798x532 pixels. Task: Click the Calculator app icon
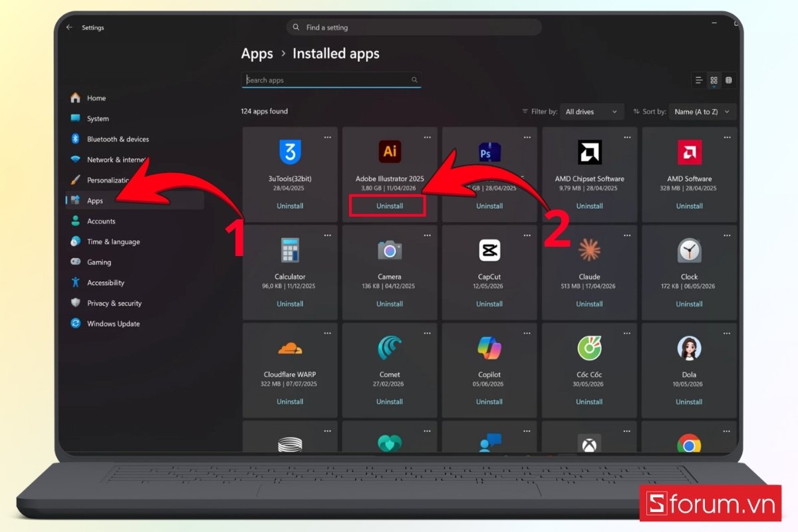click(290, 250)
